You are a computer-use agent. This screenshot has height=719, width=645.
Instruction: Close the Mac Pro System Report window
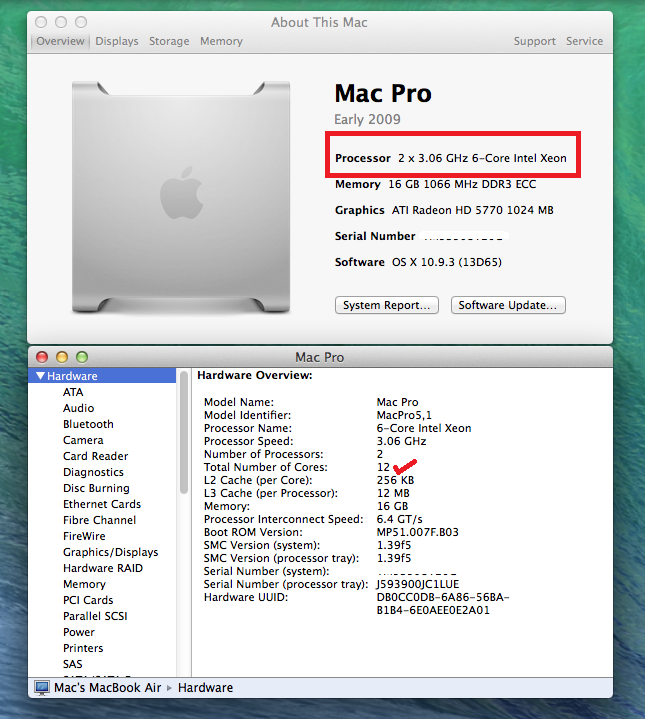click(42, 357)
